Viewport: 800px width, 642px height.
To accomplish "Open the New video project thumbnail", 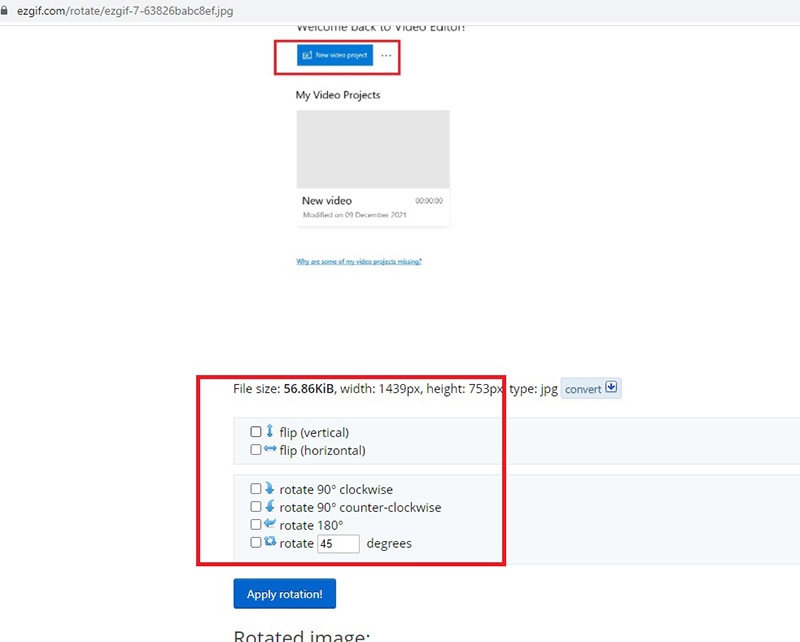I will [373, 149].
